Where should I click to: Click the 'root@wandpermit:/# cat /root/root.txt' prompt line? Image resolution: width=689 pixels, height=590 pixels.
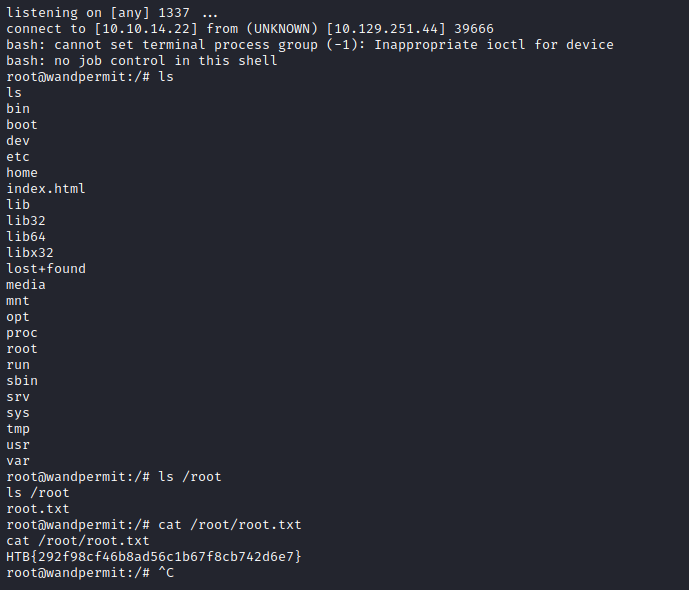[153, 524]
